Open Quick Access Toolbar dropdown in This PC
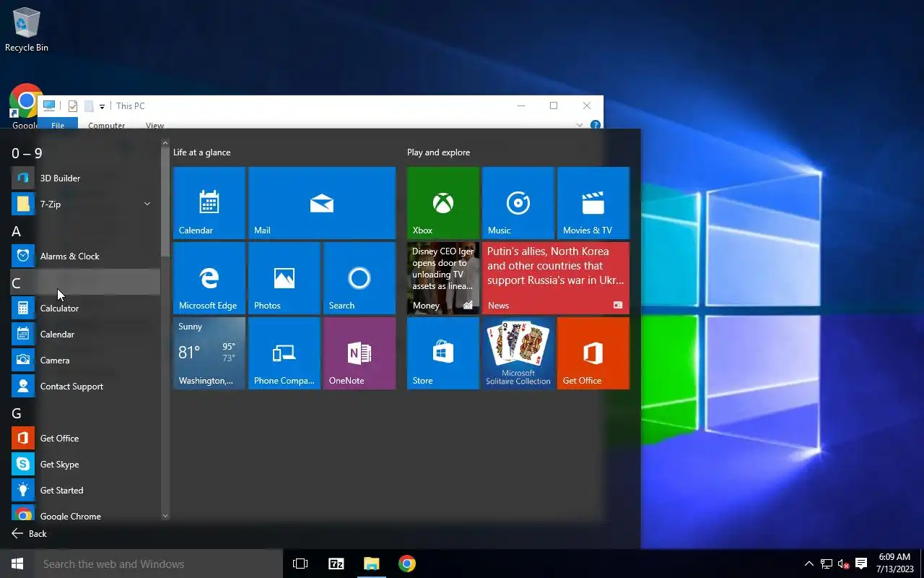Image resolution: width=924 pixels, height=578 pixels. click(102, 106)
